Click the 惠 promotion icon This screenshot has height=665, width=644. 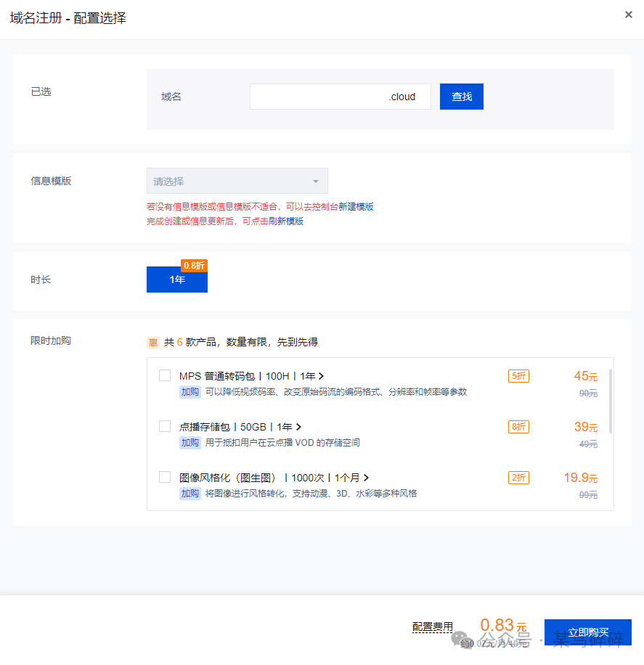[x=153, y=341]
